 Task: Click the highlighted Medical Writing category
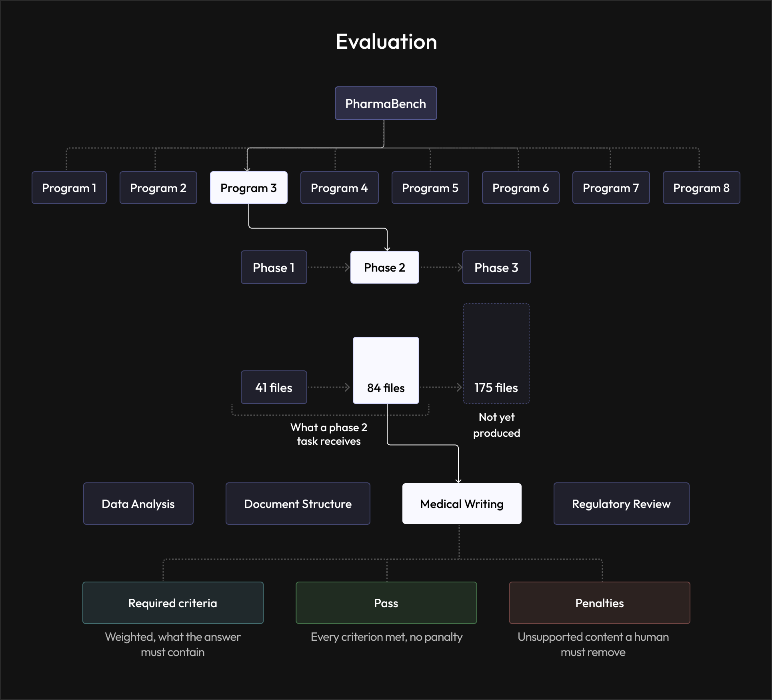pos(462,504)
